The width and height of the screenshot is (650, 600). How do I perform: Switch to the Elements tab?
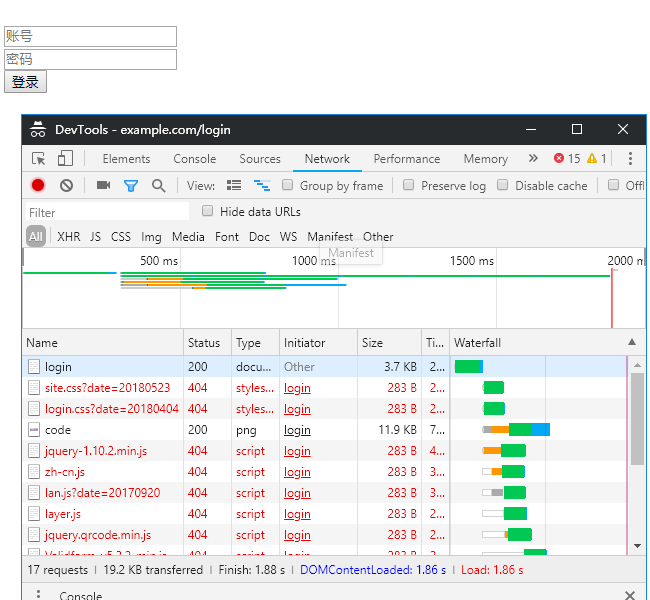click(126, 159)
